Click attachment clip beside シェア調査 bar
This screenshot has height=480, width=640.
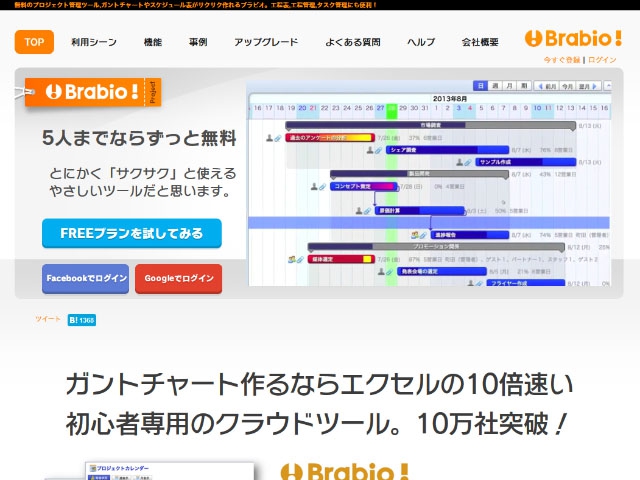tap(378, 151)
